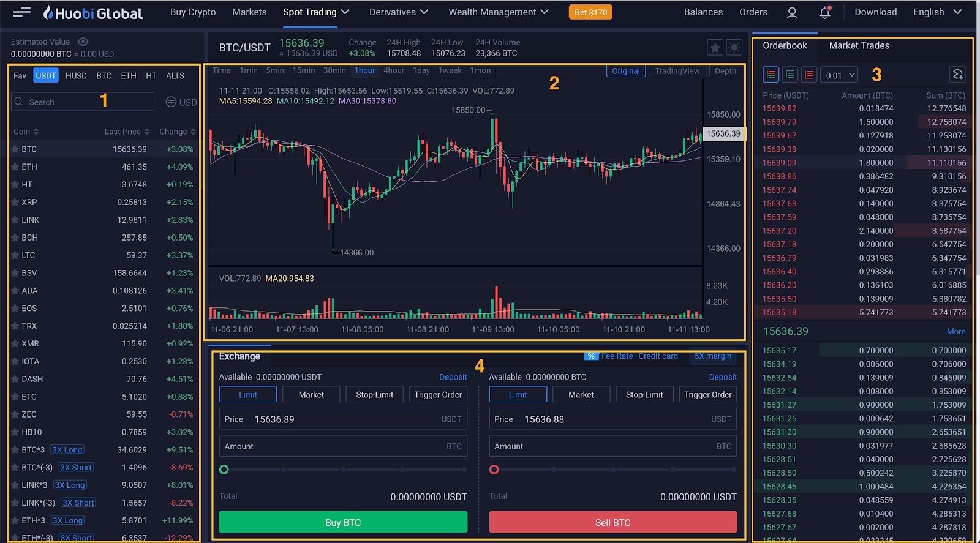The height and width of the screenshot is (543, 980).
Task: Open Buy Crypto page
Action: 193,12
